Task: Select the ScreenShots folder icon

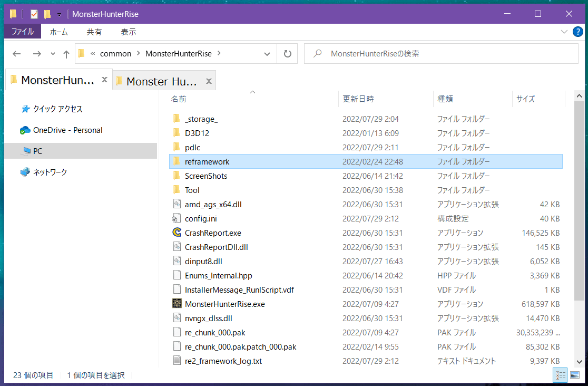Action: click(177, 176)
